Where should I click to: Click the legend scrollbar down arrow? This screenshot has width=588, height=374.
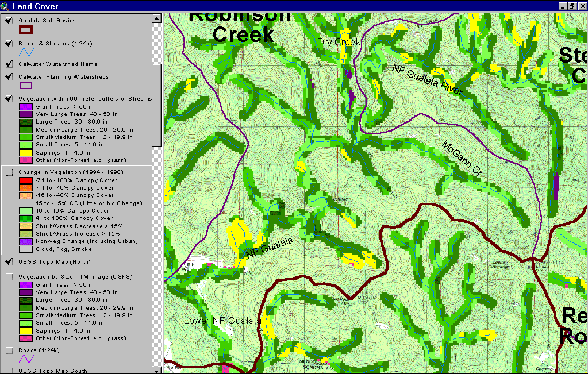157,369
